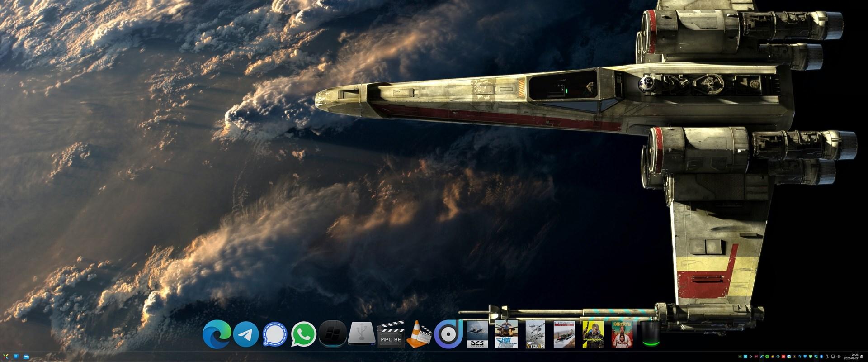Screen dimensions: 868x362
Task: Open the VTOL VR game tile
Action: point(535,335)
